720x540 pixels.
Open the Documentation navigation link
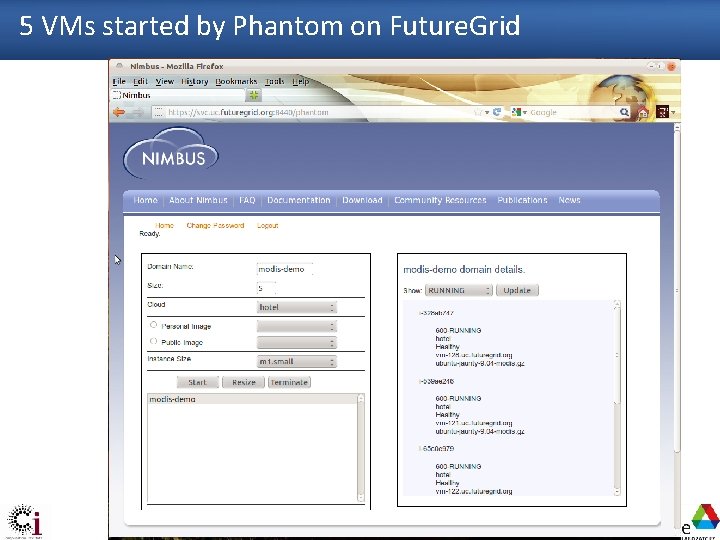tap(298, 200)
